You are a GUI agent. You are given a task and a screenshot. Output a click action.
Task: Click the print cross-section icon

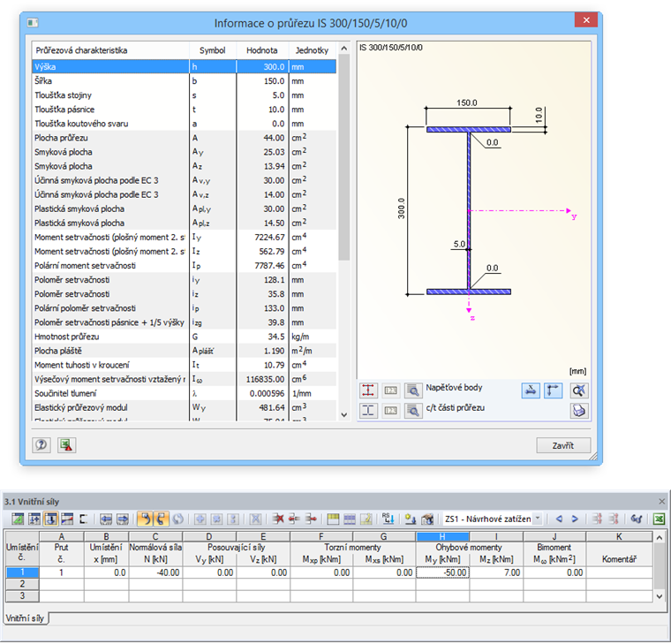tap(578, 410)
